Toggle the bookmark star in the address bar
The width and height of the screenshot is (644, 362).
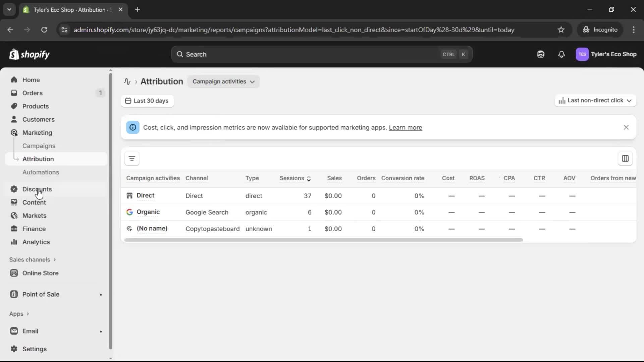point(561,29)
